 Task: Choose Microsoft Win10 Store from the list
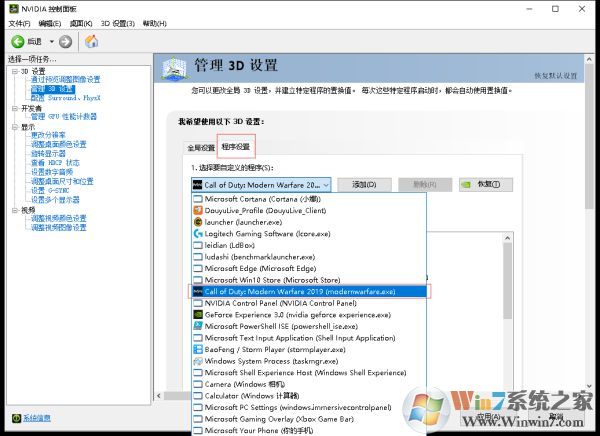click(x=309, y=280)
